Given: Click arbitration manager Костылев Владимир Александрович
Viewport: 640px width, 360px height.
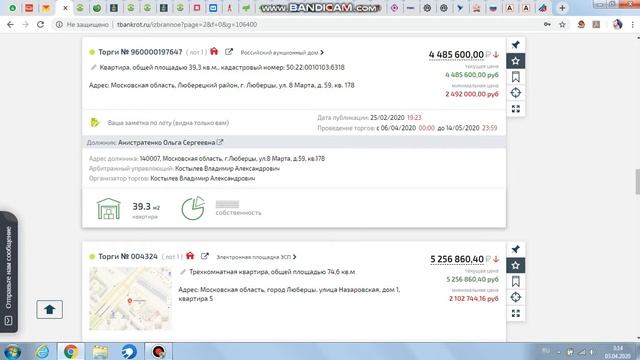Looking at the screenshot, I should click(227, 168).
